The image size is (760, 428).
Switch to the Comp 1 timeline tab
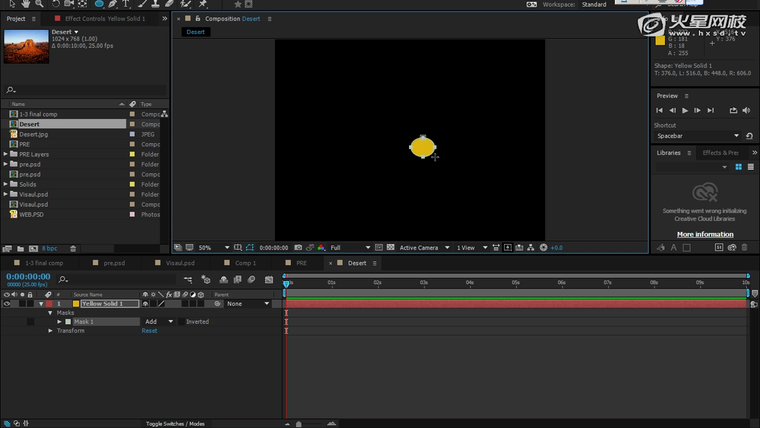[245, 263]
